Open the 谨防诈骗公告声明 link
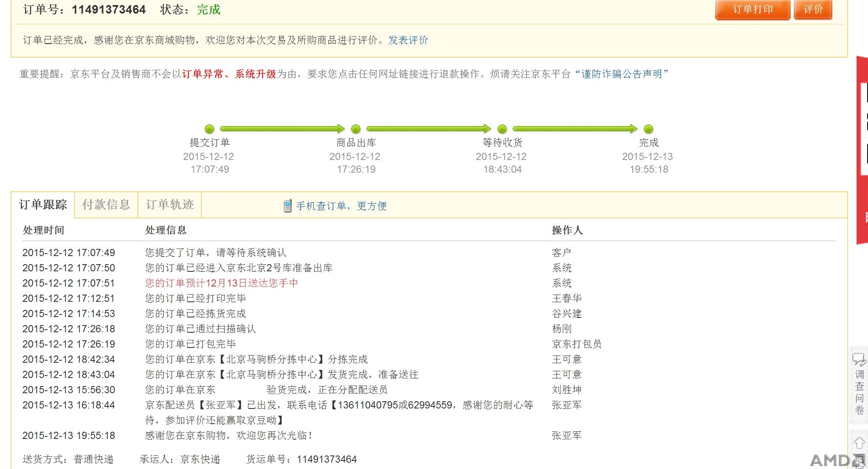868x469 pixels. [622, 74]
